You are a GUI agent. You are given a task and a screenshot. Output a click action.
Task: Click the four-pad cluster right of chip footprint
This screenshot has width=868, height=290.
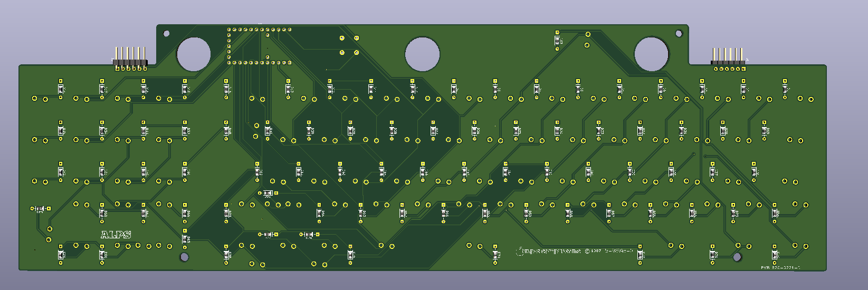[x=349, y=45]
